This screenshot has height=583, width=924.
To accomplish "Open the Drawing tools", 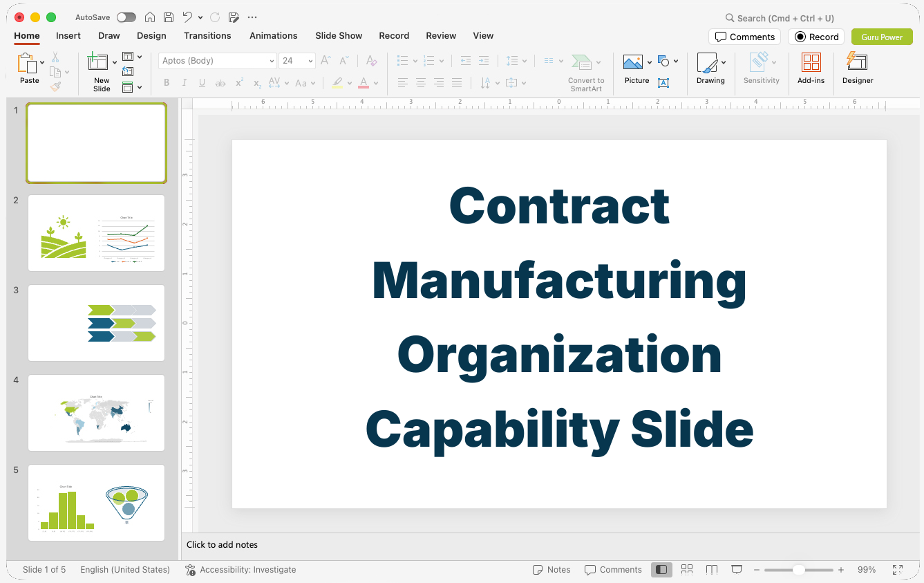I will (710, 68).
